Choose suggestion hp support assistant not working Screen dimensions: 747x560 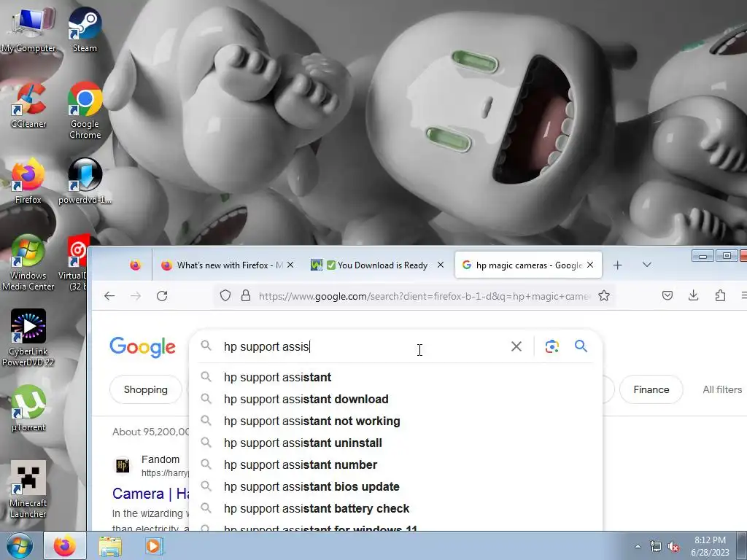pos(396,421)
